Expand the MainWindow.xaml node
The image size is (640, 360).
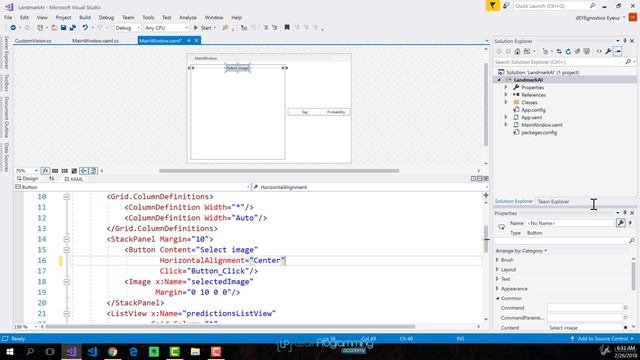506,124
